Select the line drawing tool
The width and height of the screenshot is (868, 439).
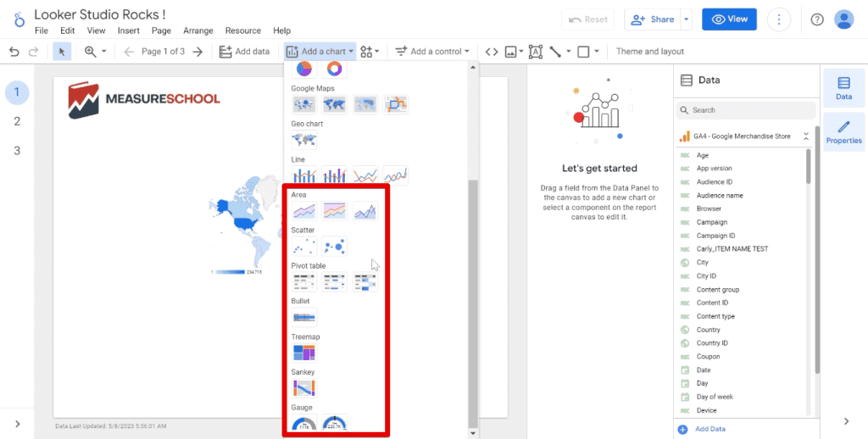(555, 52)
